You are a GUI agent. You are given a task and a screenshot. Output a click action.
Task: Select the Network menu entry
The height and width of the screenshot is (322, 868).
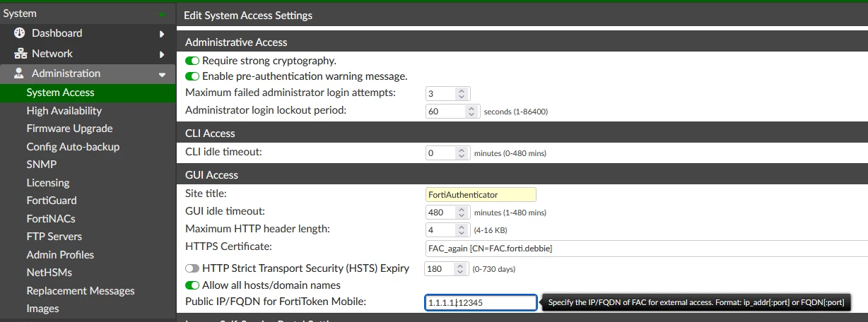(x=88, y=54)
